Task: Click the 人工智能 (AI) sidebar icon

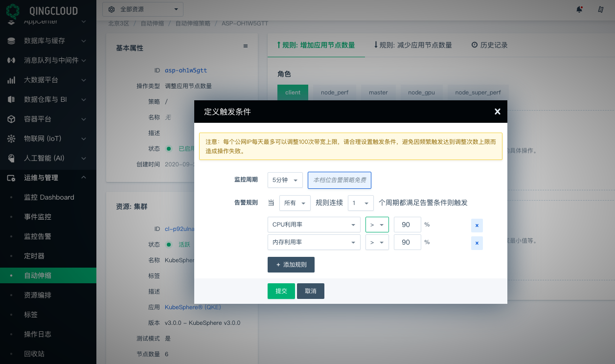Action: 11,159
